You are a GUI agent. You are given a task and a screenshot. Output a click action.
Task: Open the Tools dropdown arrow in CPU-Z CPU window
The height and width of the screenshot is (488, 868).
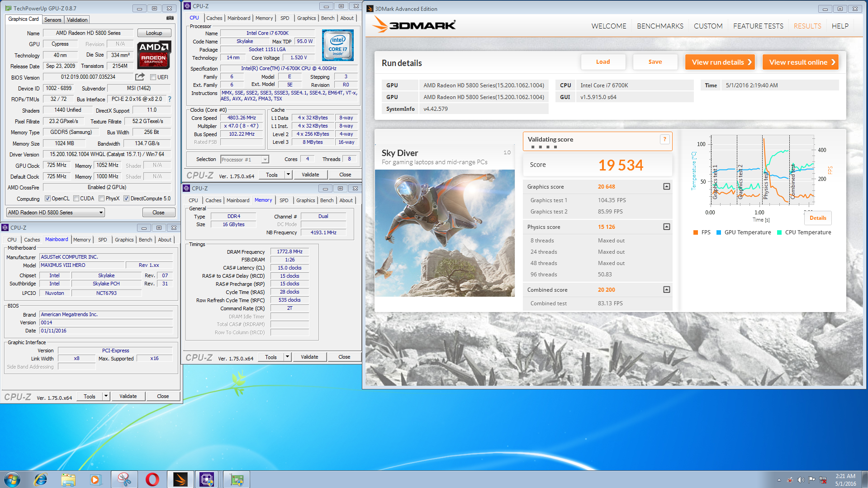(x=288, y=175)
